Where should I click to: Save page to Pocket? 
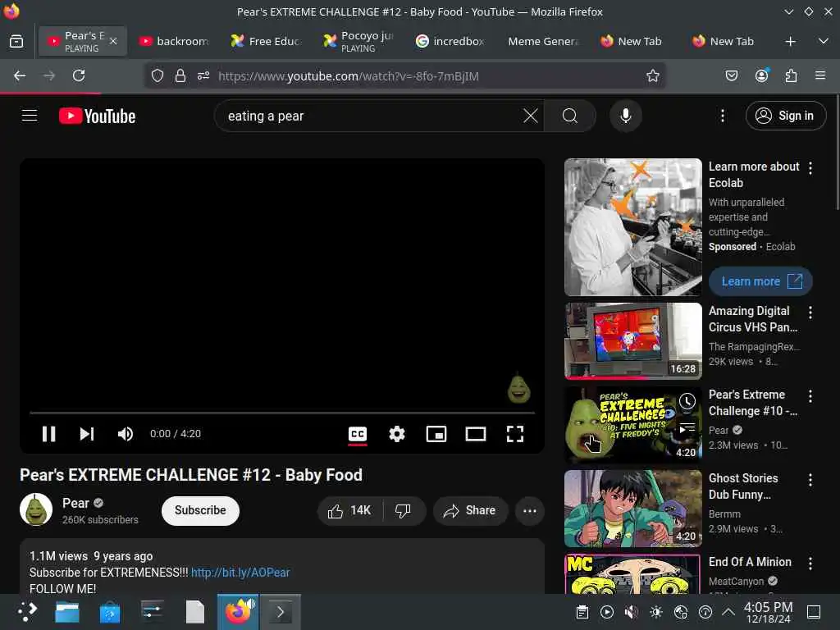(x=731, y=75)
